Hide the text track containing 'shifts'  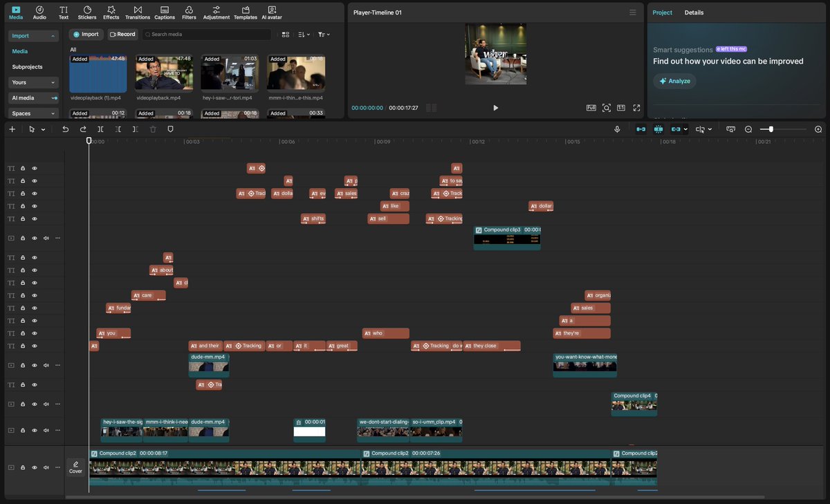pos(35,218)
